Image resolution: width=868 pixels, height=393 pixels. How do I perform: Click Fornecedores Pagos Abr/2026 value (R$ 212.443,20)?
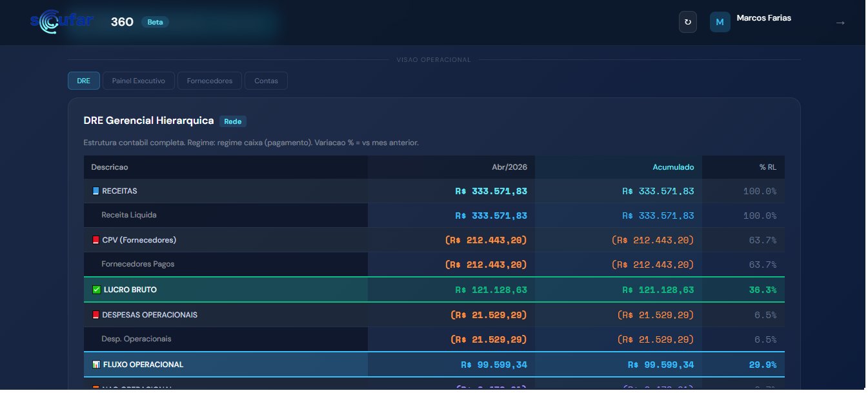486,265
